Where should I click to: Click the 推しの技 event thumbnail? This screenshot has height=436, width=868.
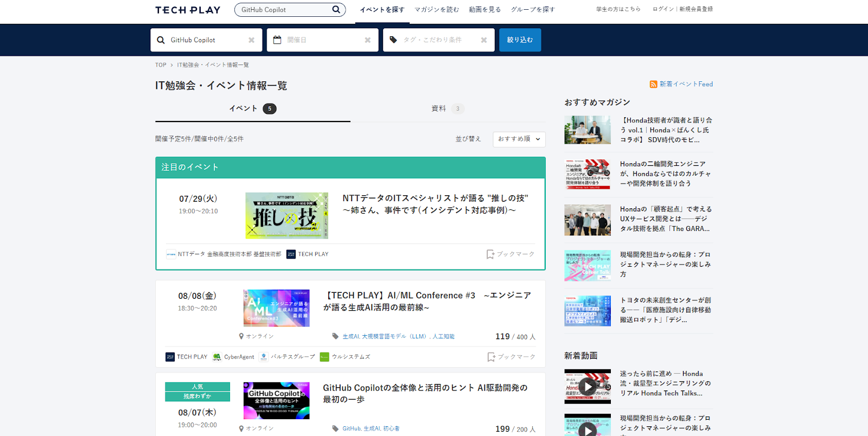[286, 215]
